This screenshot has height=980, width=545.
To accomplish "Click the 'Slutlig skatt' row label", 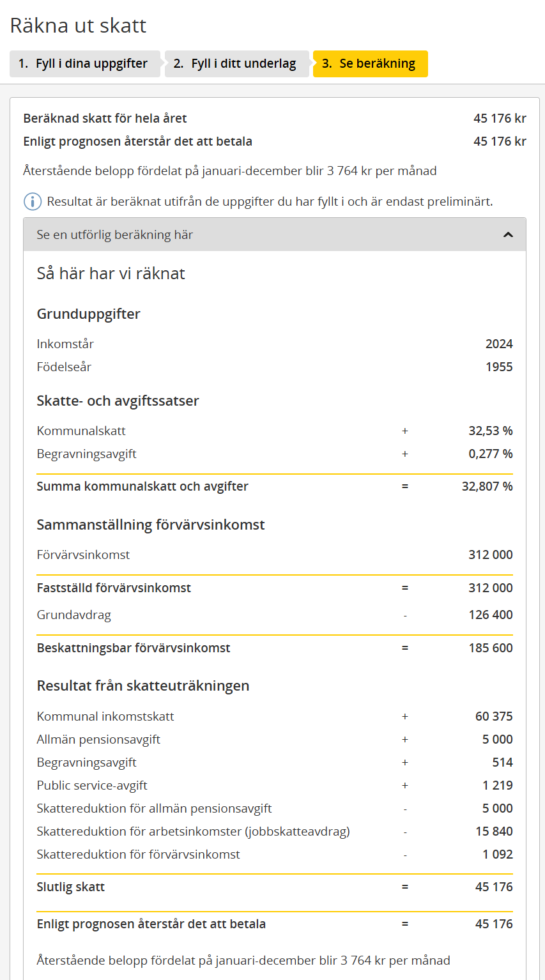I will click(x=71, y=887).
